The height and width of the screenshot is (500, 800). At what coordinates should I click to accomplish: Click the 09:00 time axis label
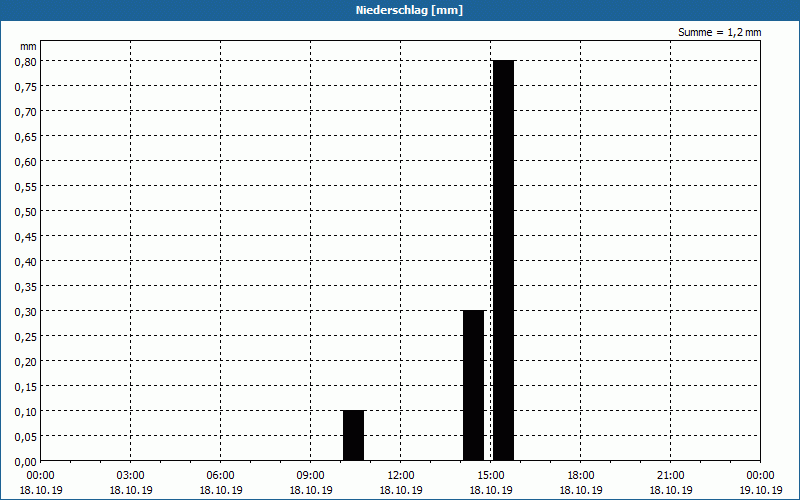311,476
